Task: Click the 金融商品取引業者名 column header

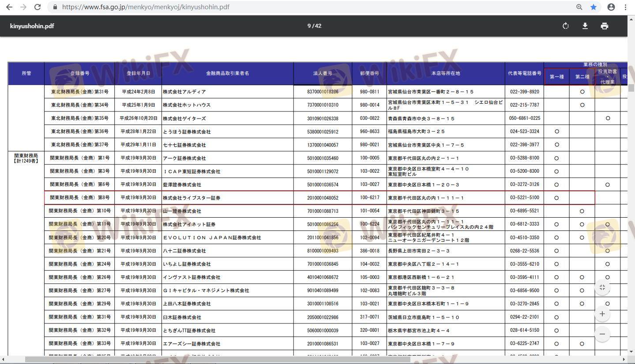Action: click(x=227, y=73)
